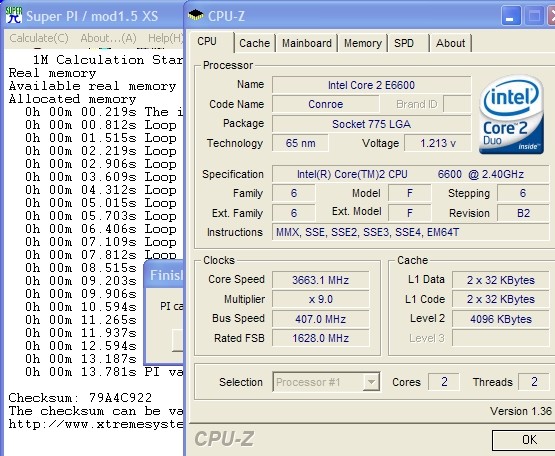Click the Voltage value 1.213 v
This screenshot has height=456, width=555.
[x=437, y=143]
